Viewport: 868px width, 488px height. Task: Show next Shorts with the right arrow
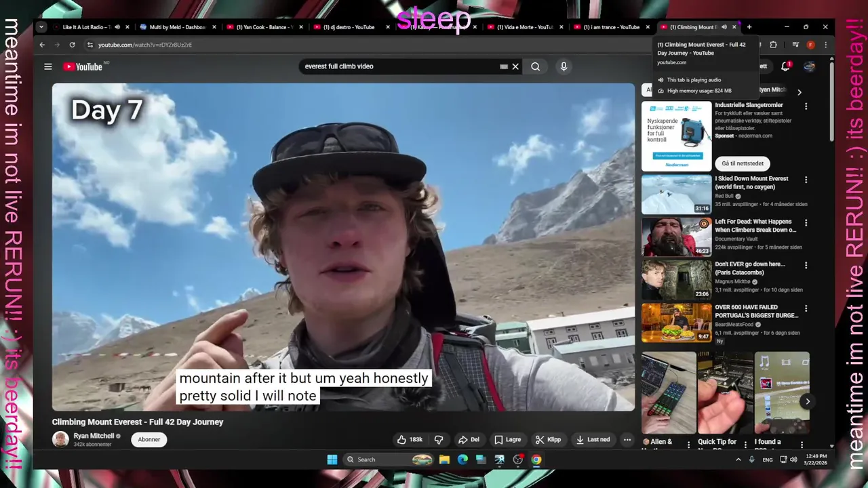coord(807,401)
